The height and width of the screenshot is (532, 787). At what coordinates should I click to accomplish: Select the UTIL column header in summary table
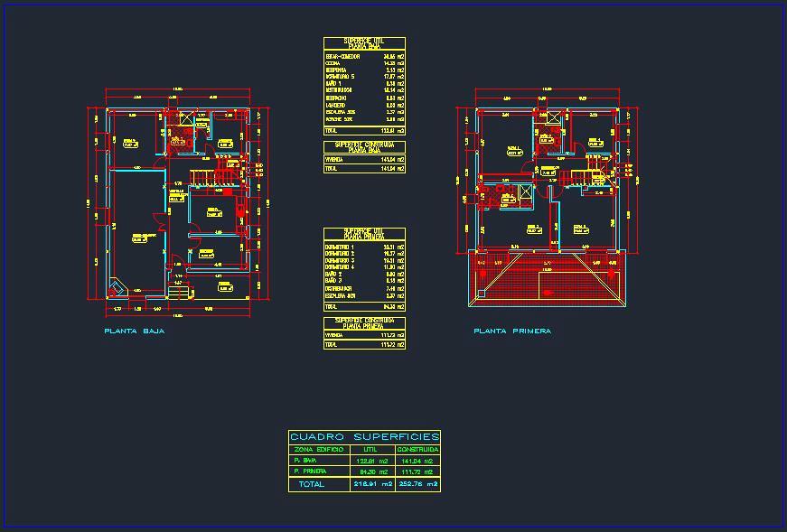tap(370, 449)
